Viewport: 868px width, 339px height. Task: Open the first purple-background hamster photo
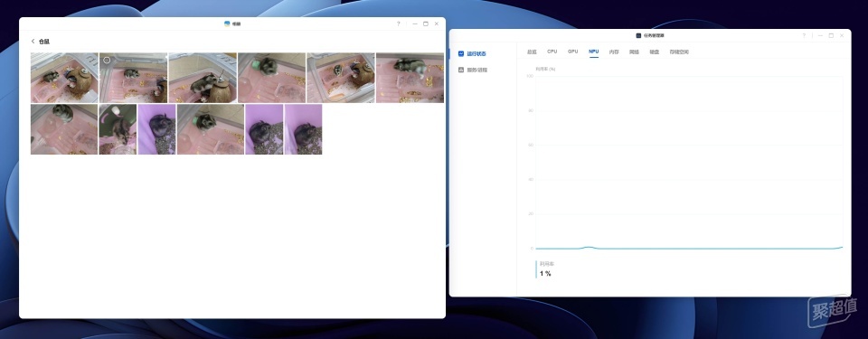(x=156, y=129)
